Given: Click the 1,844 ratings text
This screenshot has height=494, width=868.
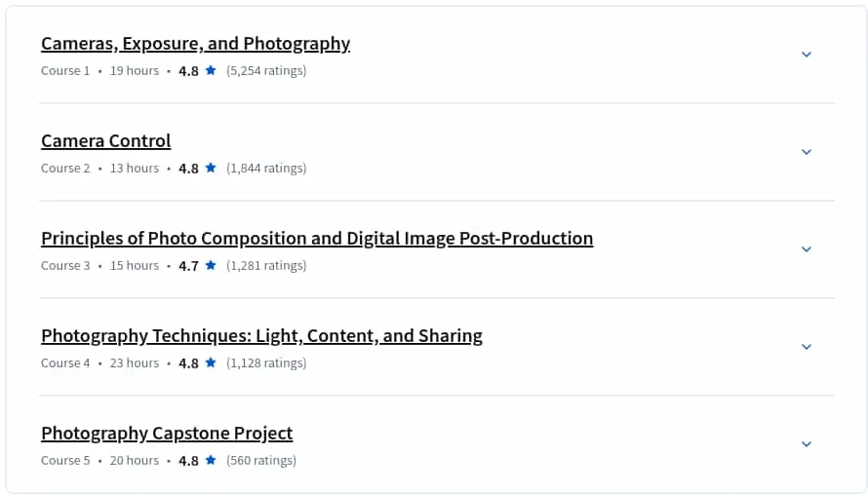Looking at the screenshot, I should tap(266, 169).
